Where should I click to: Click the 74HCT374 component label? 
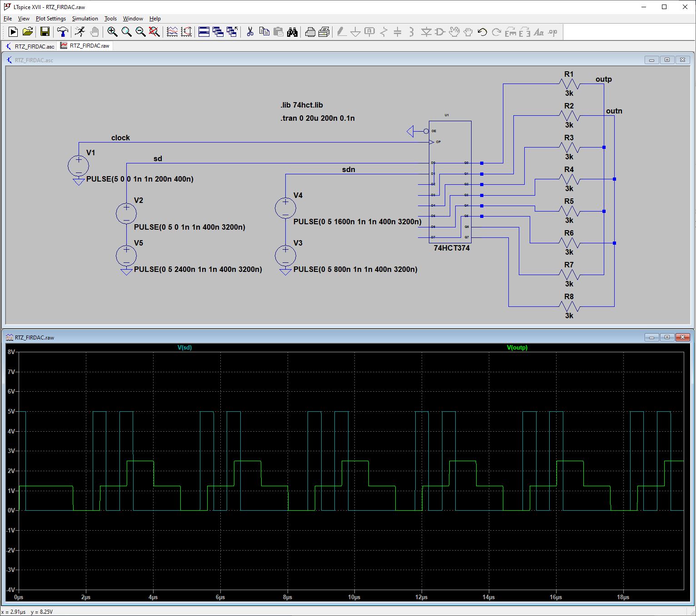tap(452, 248)
